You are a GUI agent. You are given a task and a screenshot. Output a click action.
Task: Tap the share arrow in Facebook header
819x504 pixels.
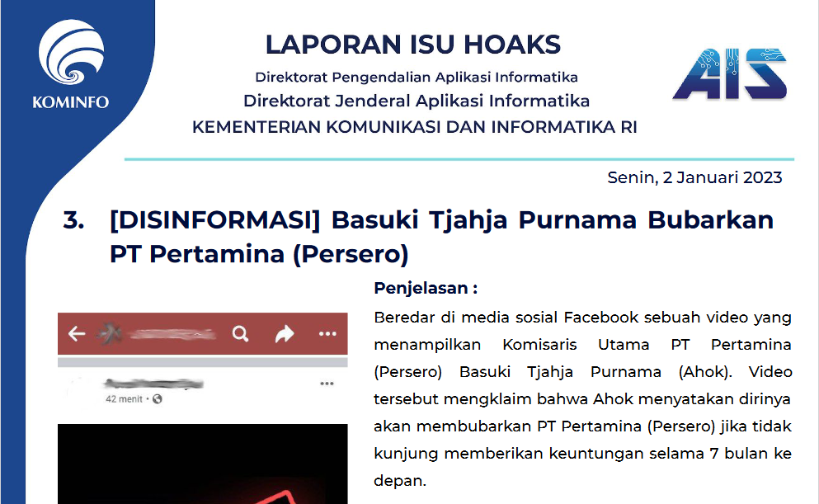coord(285,334)
